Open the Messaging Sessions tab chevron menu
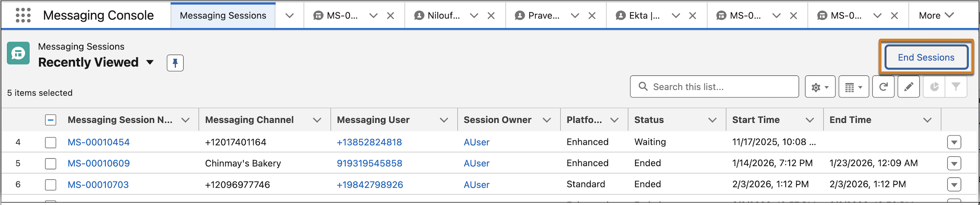This screenshot has width=980, height=205. [289, 16]
